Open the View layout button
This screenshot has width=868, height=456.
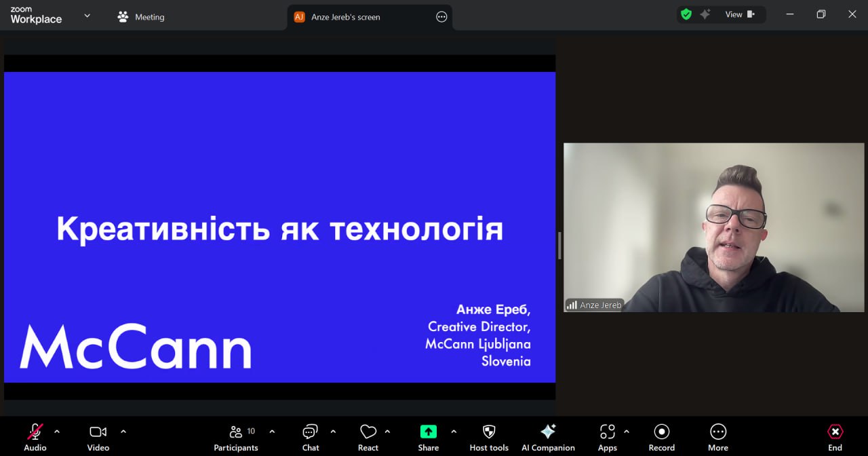(739, 14)
